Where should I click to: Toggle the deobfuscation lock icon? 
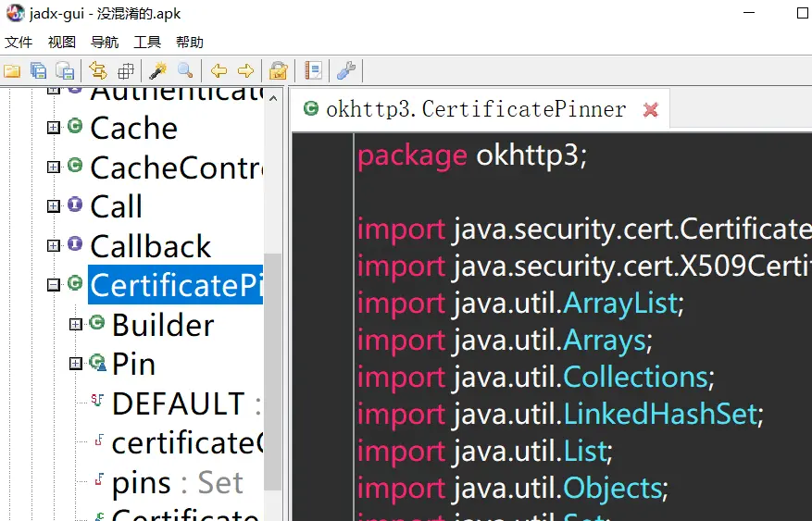coord(278,71)
